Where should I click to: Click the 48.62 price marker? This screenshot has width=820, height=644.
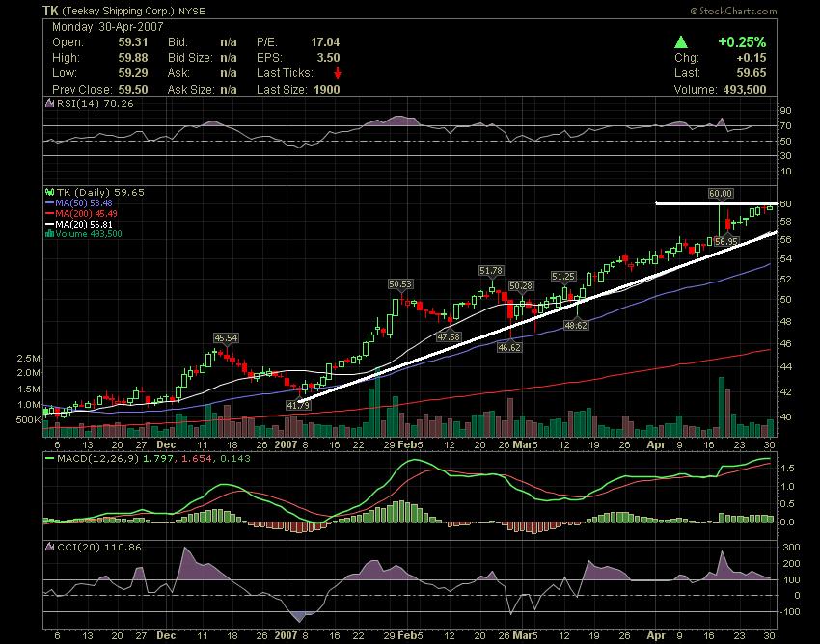576,325
